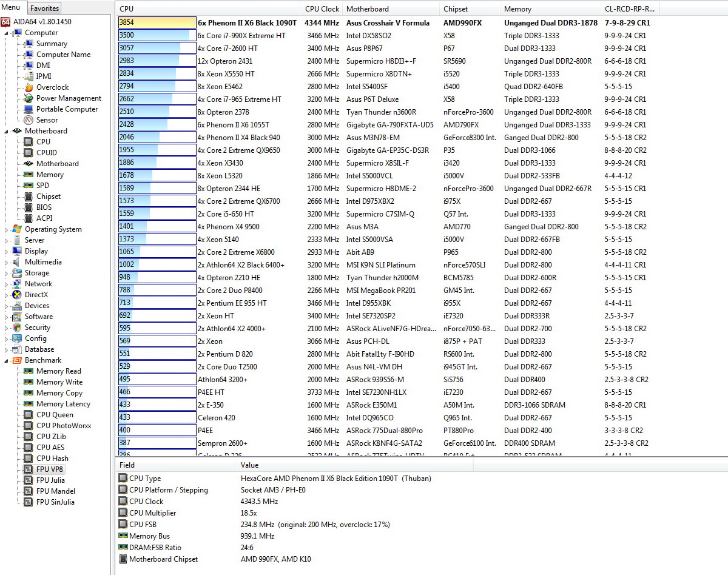Click the ACPI icon
The height and width of the screenshot is (575, 728).
coord(29,218)
